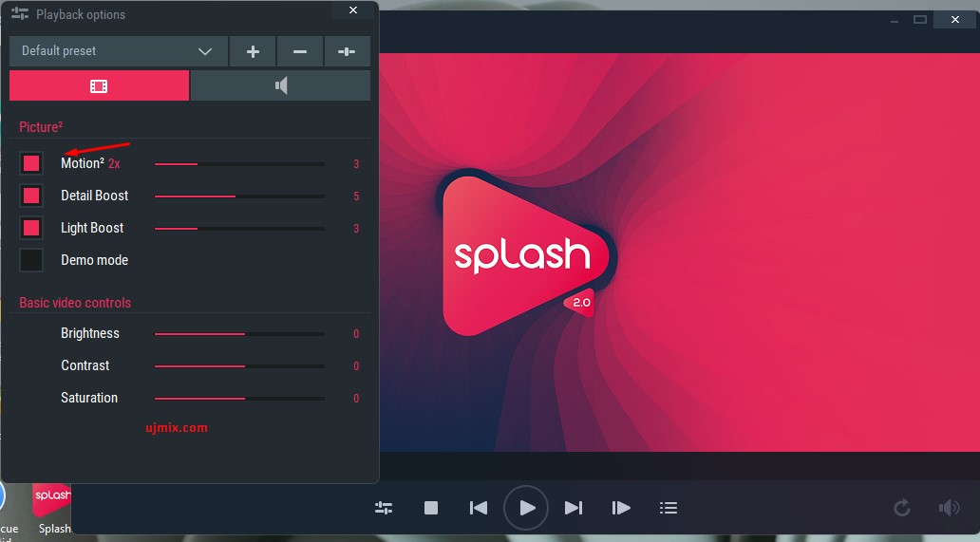Screen dimensions: 980x542
Task: Click the Brightness slider
Action: [x=239, y=334]
